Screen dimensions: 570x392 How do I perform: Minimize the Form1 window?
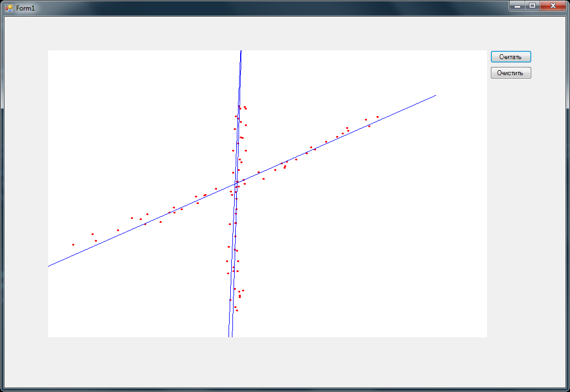click(517, 6)
